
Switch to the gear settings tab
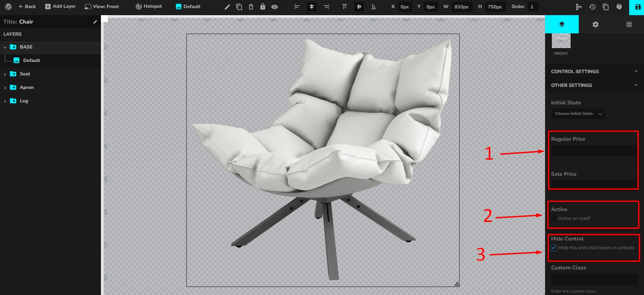pyautogui.click(x=596, y=24)
